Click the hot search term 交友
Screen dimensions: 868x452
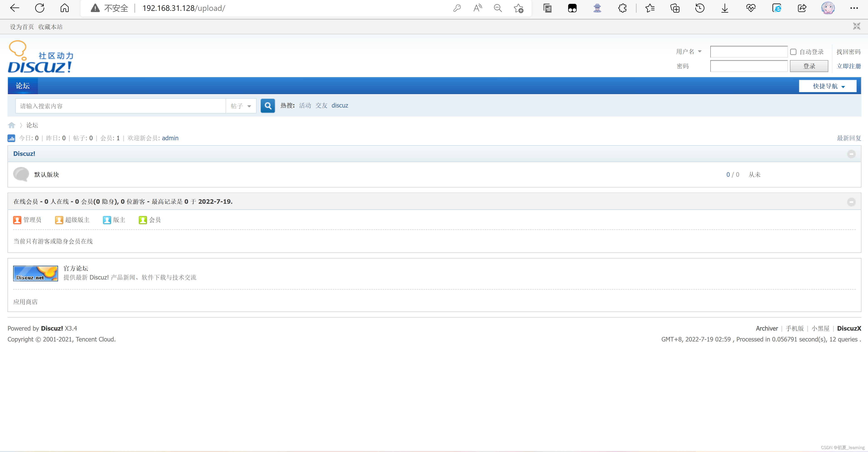coord(321,106)
